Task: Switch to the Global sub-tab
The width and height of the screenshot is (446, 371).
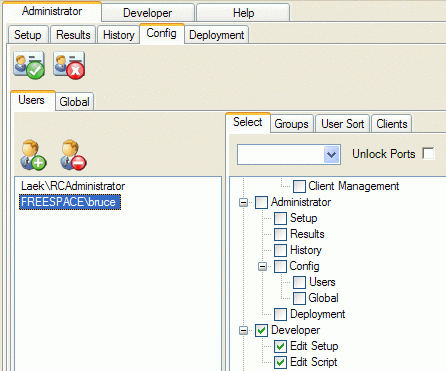Action: (74, 102)
